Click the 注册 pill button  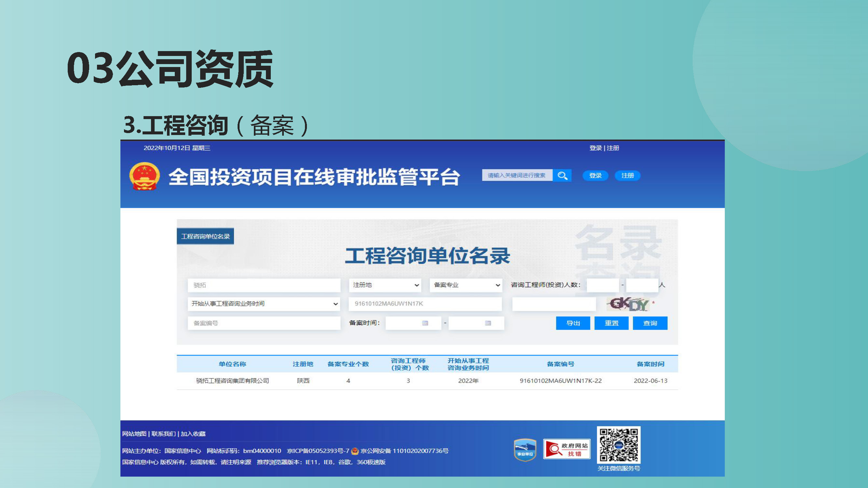(628, 175)
